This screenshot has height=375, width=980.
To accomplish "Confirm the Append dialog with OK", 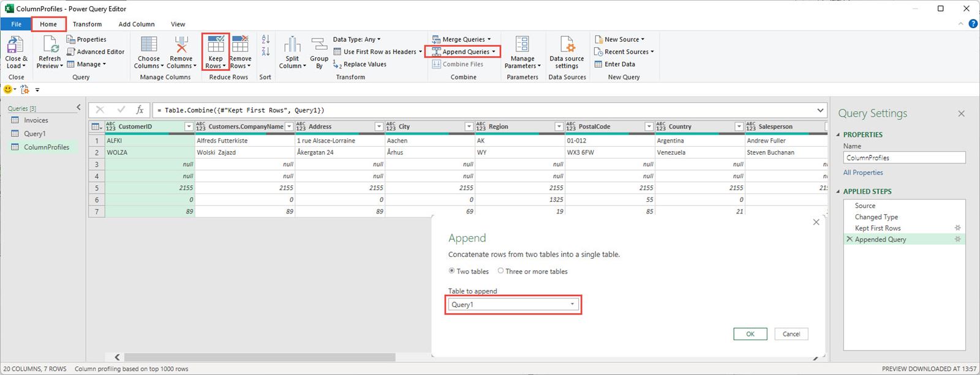I will (750, 334).
